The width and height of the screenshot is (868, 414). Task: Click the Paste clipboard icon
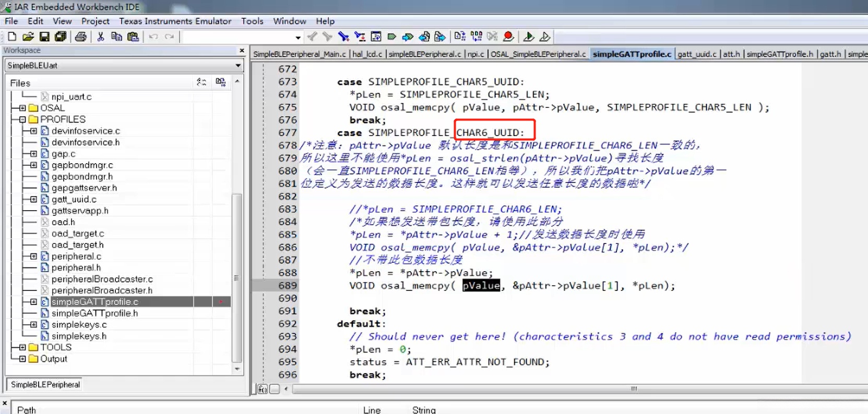point(133,36)
